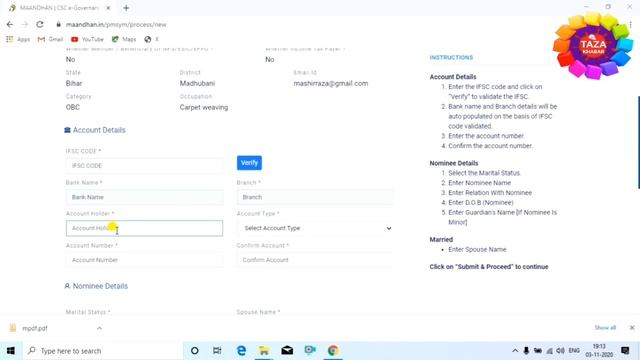Viewport: 640px width, 360px height.
Task: Open the notification center icon
Action: [625, 351]
